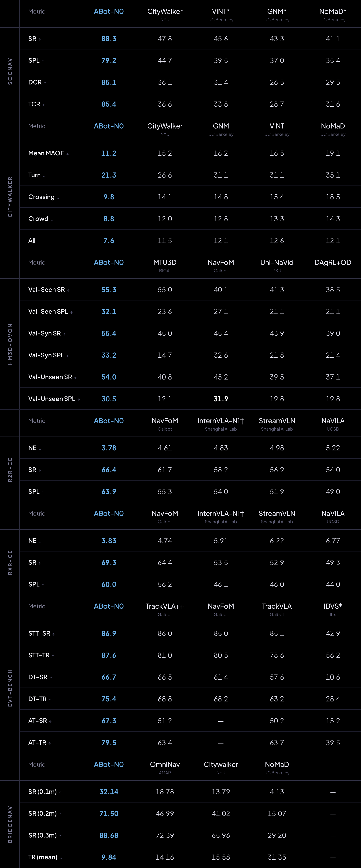Click the up arrow beside STT-TR
The height and width of the screenshot is (868, 361).
pyautogui.click(x=53, y=656)
